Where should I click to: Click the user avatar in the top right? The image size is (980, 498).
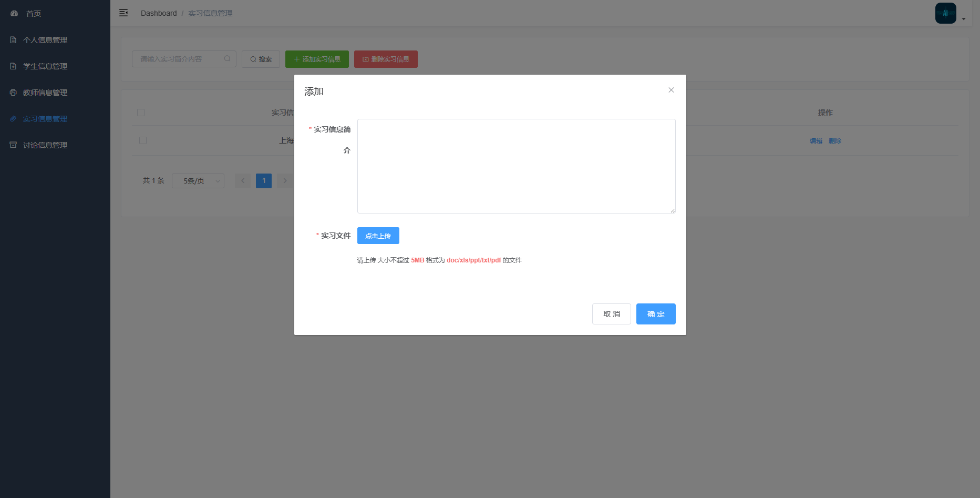pos(945,13)
